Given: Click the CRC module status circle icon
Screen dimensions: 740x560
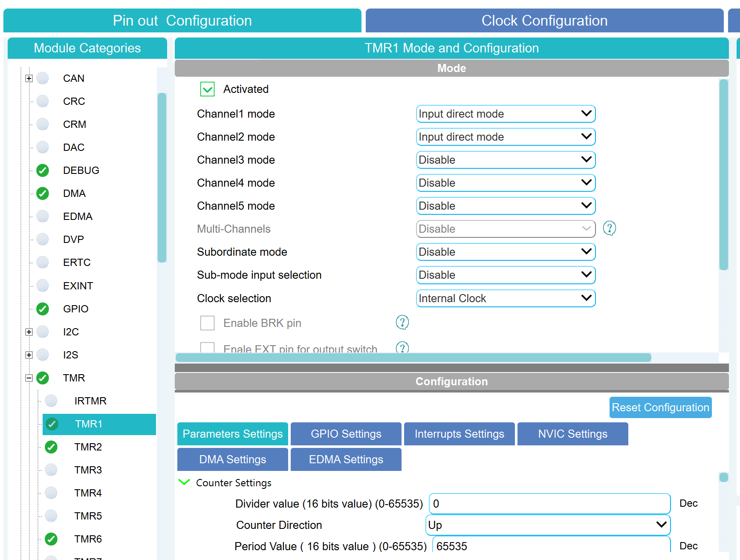Looking at the screenshot, I should (x=43, y=101).
